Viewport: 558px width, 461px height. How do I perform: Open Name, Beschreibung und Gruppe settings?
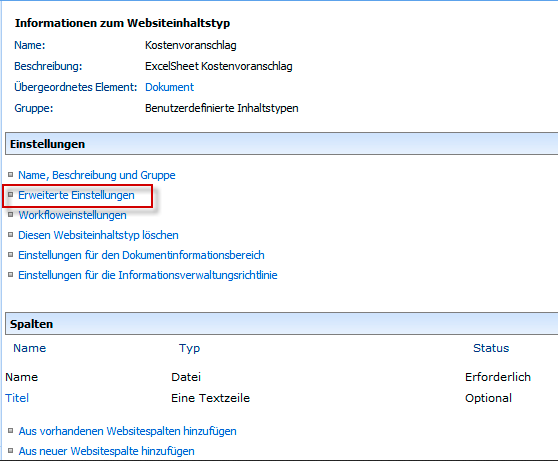97,175
